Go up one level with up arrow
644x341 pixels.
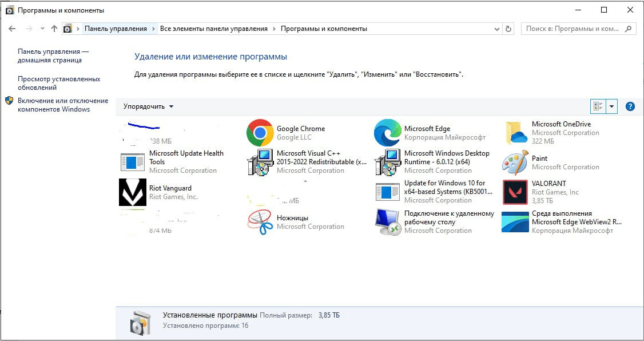click(x=54, y=29)
